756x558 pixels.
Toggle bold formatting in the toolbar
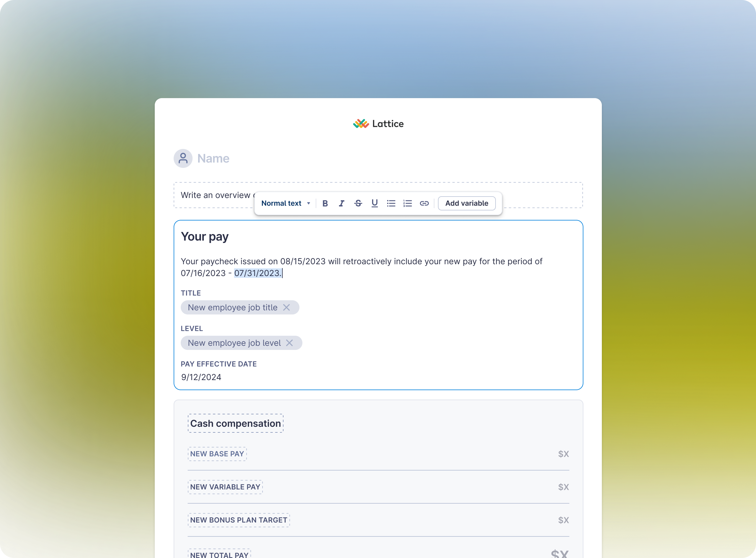(x=325, y=203)
